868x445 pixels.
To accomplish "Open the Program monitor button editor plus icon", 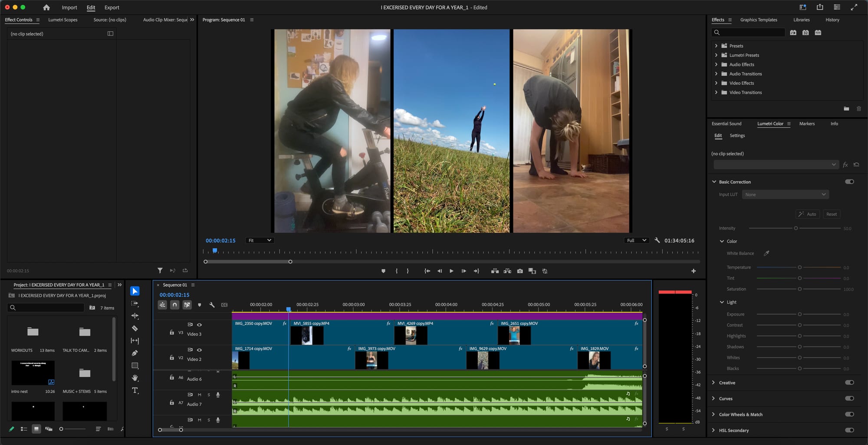I will click(694, 271).
